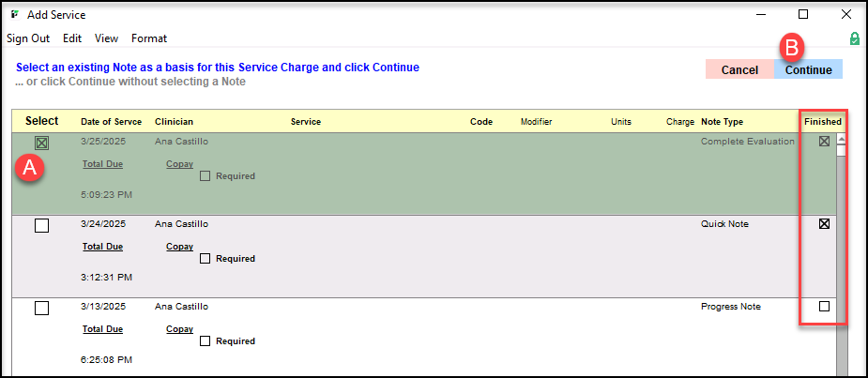Open the View menu
Screen dimensions: 868x378
(x=106, y=38)
